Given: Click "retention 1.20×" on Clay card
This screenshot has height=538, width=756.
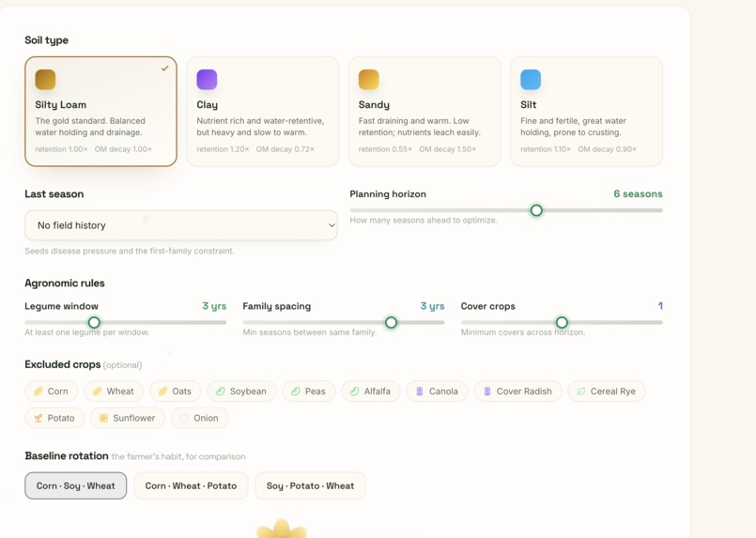Looking at the screenshot, I should coord(223,149).
